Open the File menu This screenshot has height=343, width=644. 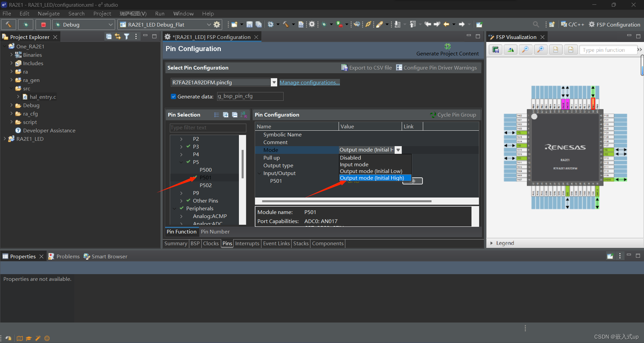pyautogui.click(x=7, y=13)
